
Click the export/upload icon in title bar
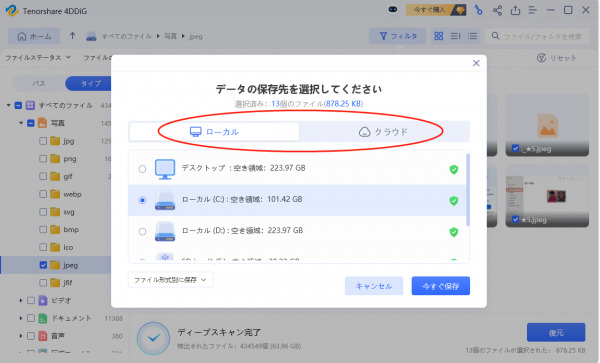[515, 10]
